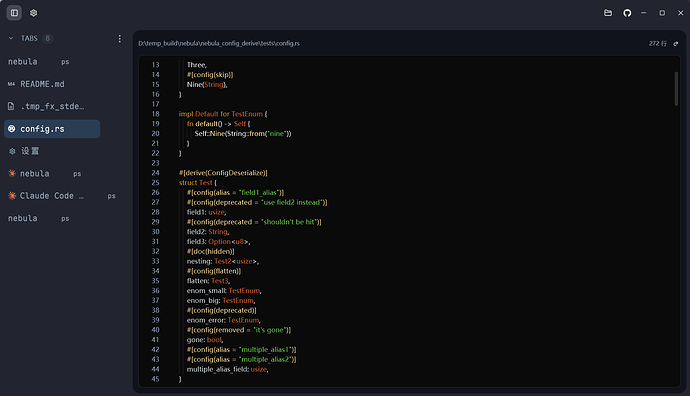690x396 pixels.
Task: Select the config.rs tab
Action: pos(52,129)
